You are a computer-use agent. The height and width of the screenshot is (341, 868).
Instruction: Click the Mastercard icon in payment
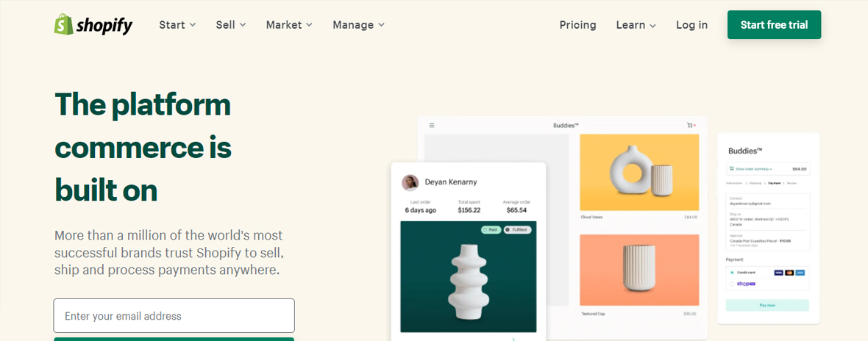[789, 273]
